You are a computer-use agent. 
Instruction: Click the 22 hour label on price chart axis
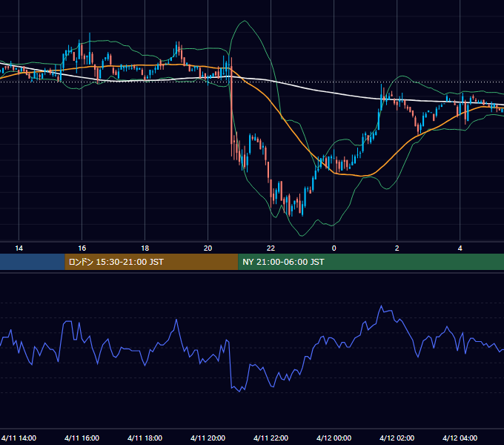click(x=271, y=248)
